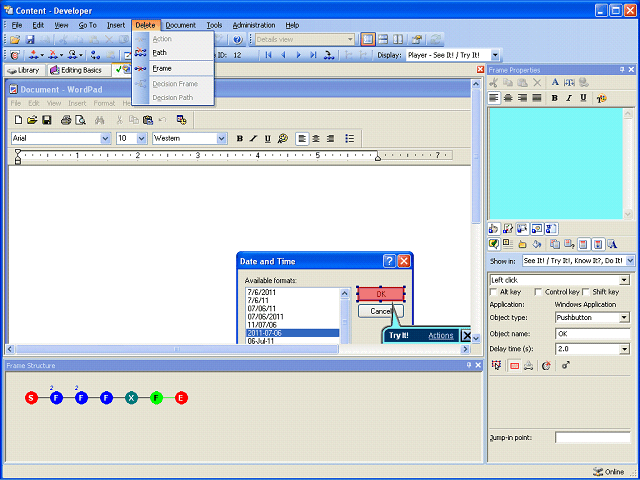Open the Object type dropdown
This screenshot has width=640, height=480.
pyautogui.click(x=624, y=317)
